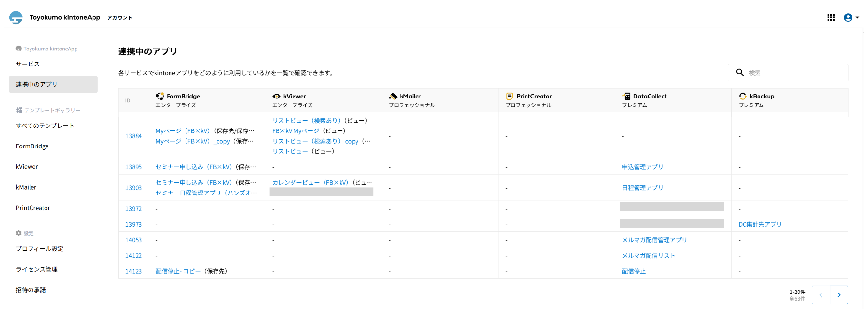The width and height of the screenshot is (868, 309).
Task: Open Myページ（FB×kV）_copy form link
Action: [193, 141]
